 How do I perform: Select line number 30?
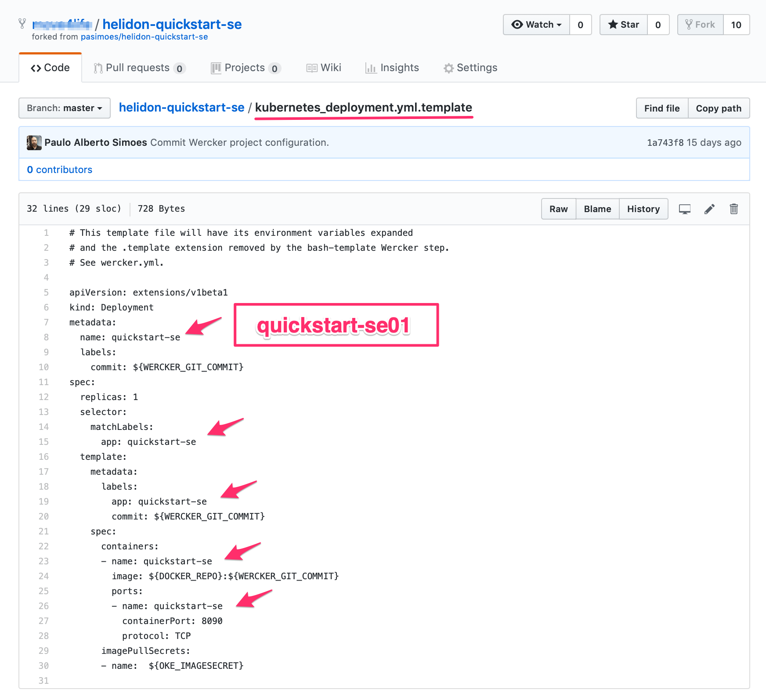(44, 666)
